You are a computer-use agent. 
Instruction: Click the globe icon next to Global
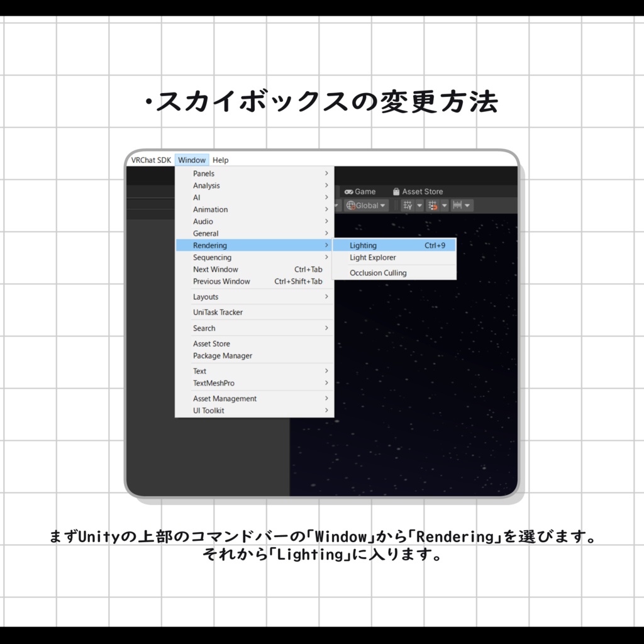coord(350,205)
